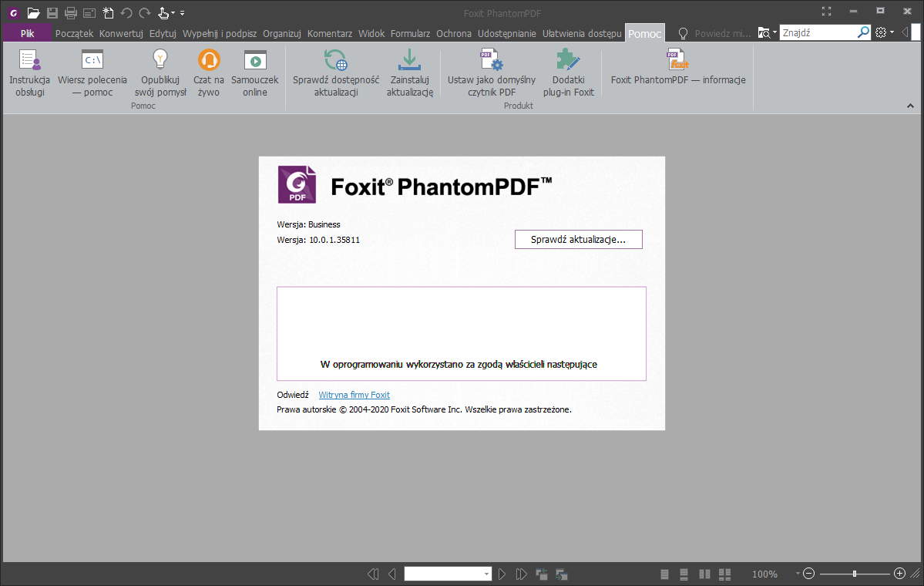
Task: Expand the touch mode dropdown arrow
Action: (173, 13)
